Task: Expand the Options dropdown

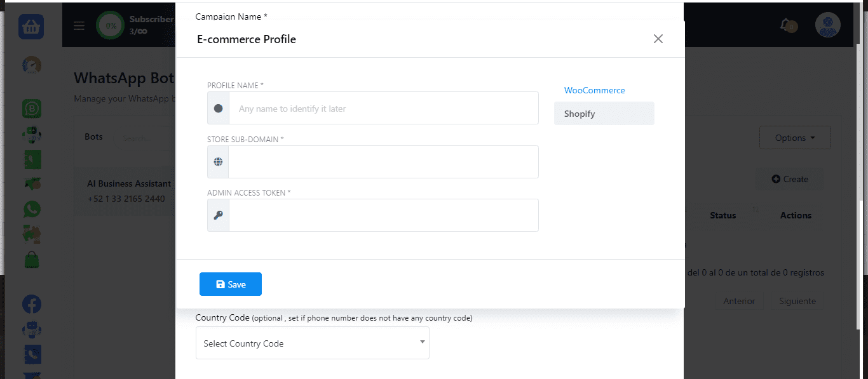Action: click(x=794, y=138)
